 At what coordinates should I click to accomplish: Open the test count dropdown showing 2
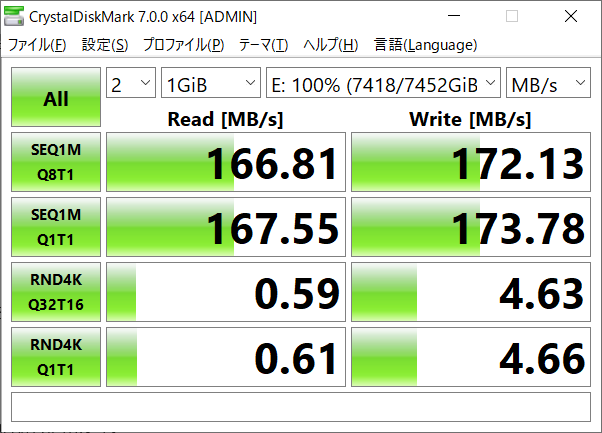[131, 83]
